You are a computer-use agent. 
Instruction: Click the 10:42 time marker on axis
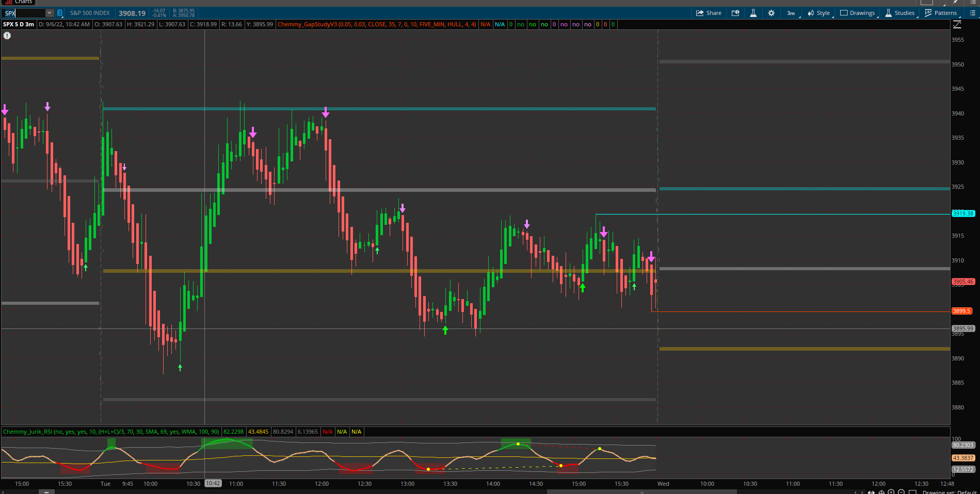tap(213, 484)
